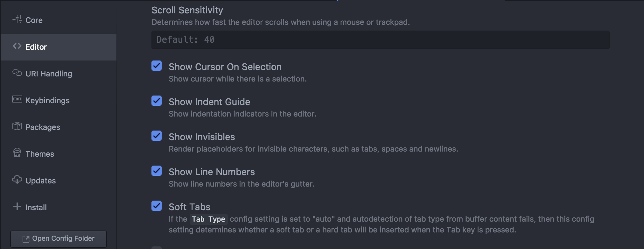Click the URI Handling link icon
Image resolution: width=644 pixels, height=249 pixels.
click(x=17, y=73)
